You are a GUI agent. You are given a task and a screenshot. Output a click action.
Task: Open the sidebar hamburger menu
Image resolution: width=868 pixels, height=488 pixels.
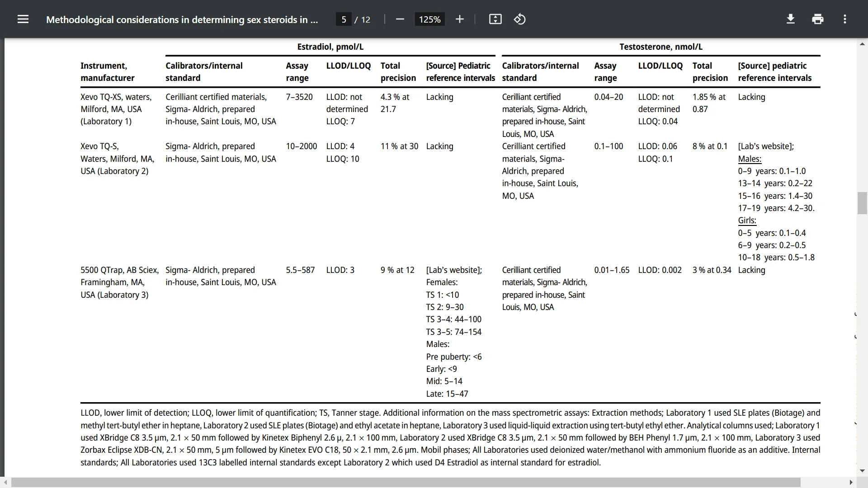pyautogui.click(x=23, y=19)
